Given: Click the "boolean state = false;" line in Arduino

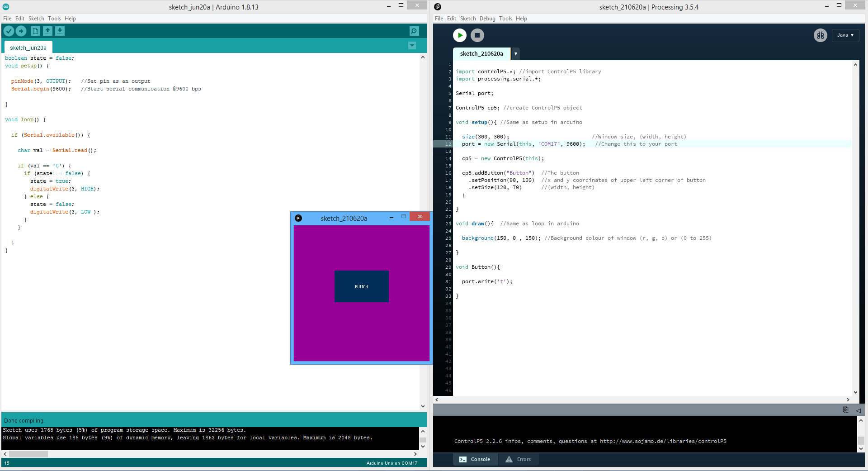Looking at the screenshot, I should pos(39,58).
